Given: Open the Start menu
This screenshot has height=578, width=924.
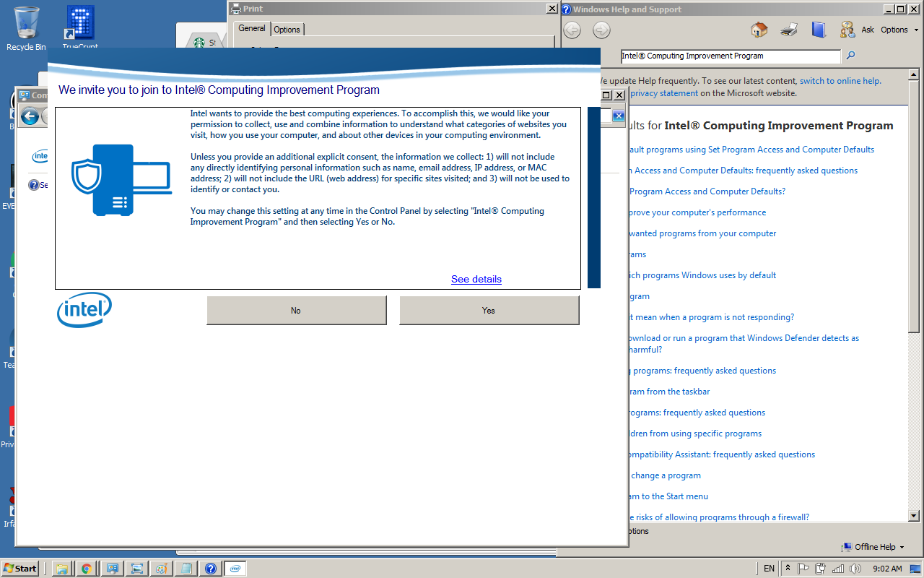Looking at the screenshot, I should (x=20, y=568).
